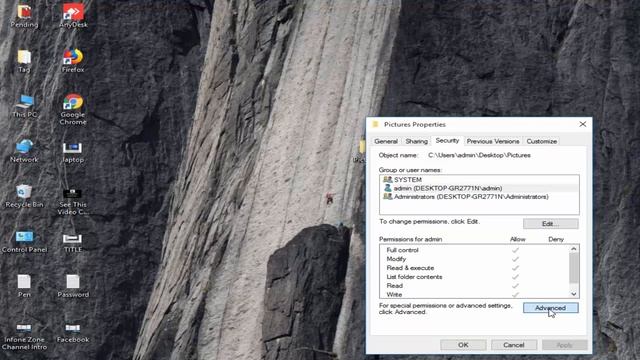Open Firefox desktop shortcut

pos(73,60)
